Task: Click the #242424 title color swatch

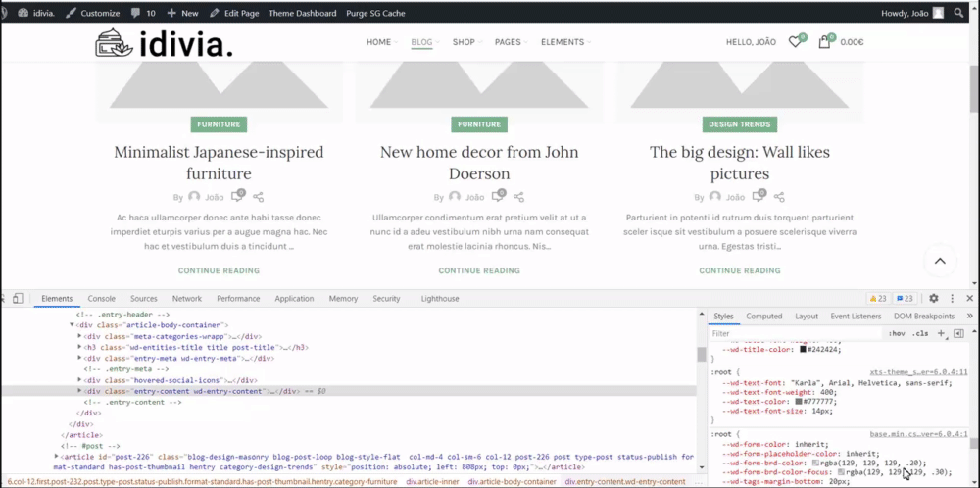Action: click(804, 349)
